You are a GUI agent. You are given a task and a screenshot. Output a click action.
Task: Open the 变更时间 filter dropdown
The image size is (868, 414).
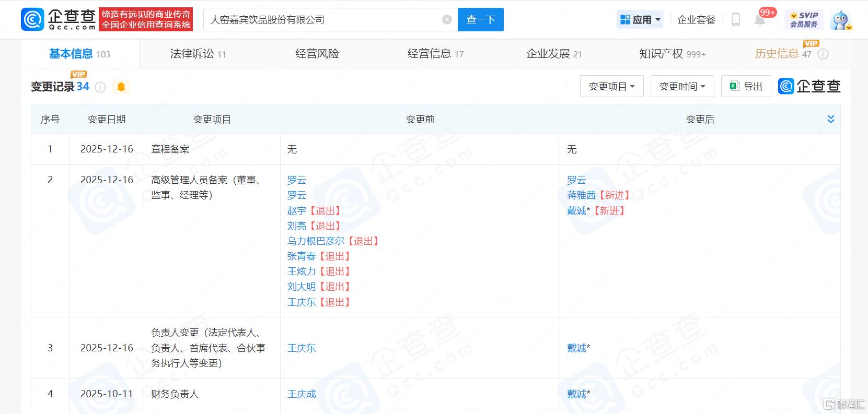point(682,86)
